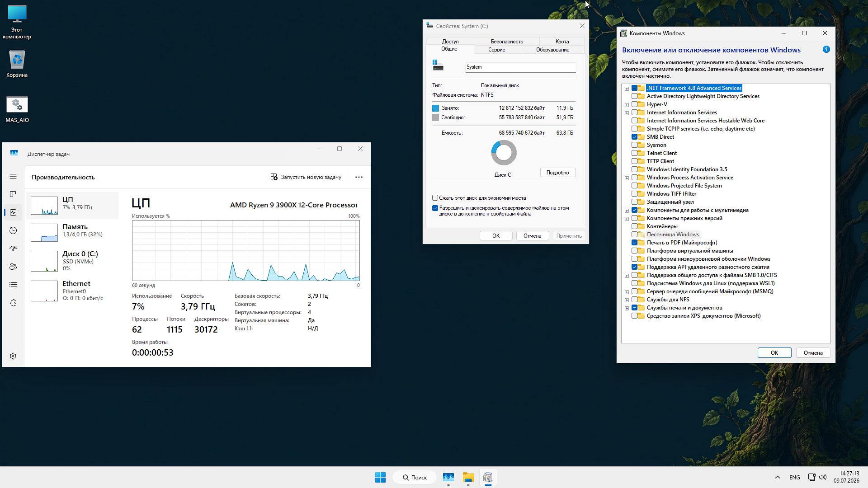Open the network tray icon
Image resolution: width=868 pixels, height=488 pixels.
[x=811, y=477]
